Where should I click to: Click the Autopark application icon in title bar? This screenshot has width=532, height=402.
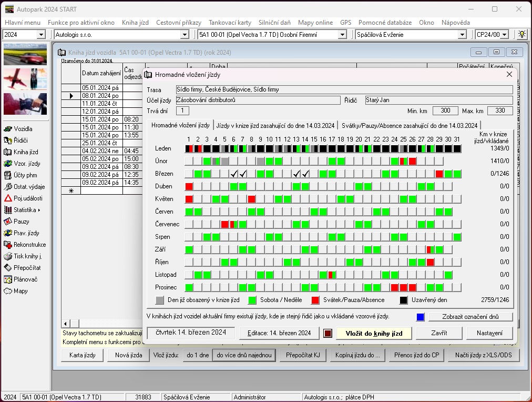[x=9, y=9]
